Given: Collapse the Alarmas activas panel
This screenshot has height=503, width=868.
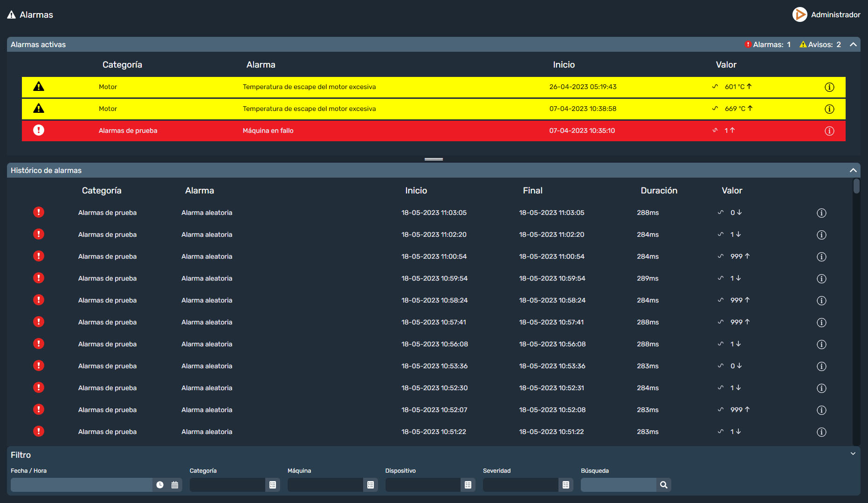Looking at the screenshot, I should pos(853,44).
